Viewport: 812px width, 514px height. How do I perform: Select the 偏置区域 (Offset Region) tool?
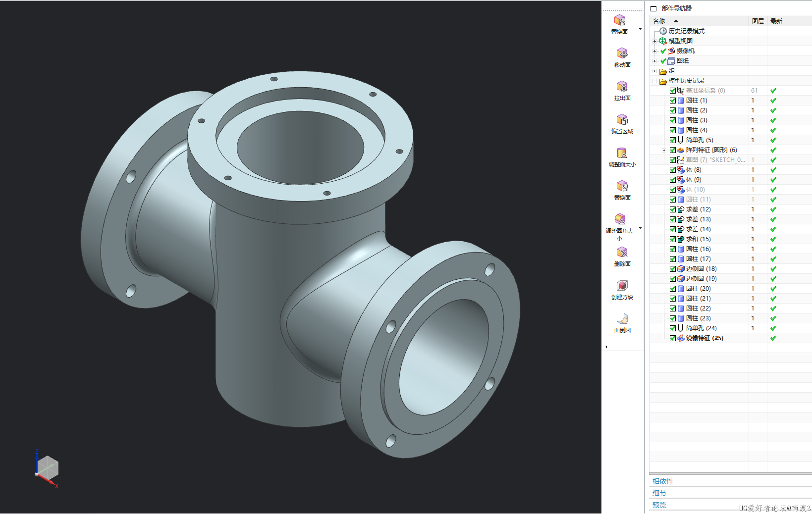point(622,124)
